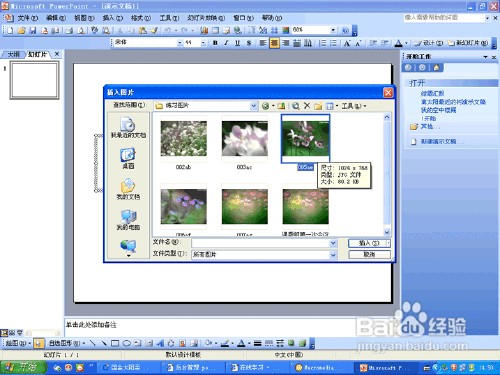Click the 设计 button in formatting toolbar
The height and width of the screenshot is (375, 500).
[x=429, y=43]
